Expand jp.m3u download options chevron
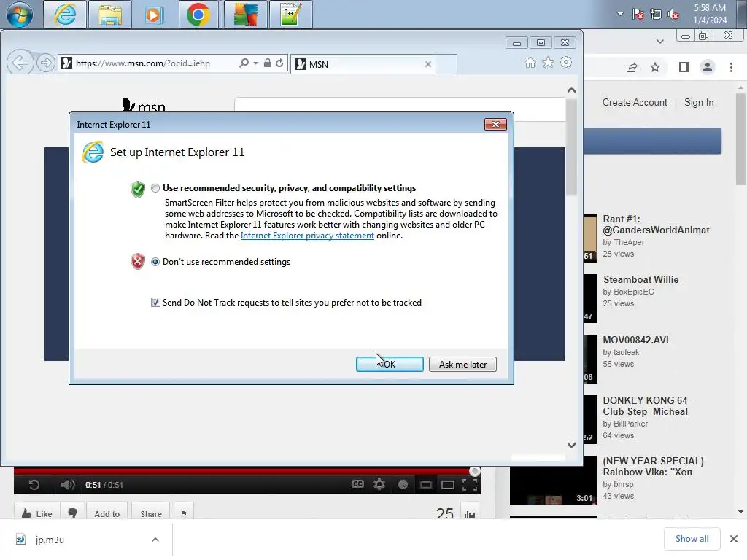747x560 pixels. [x=155, y=540]
